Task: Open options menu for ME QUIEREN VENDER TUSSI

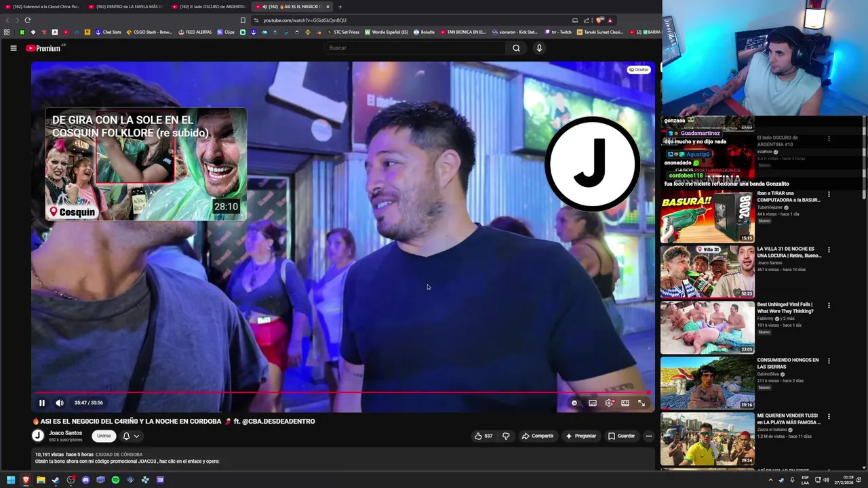Action: [829, 416]
